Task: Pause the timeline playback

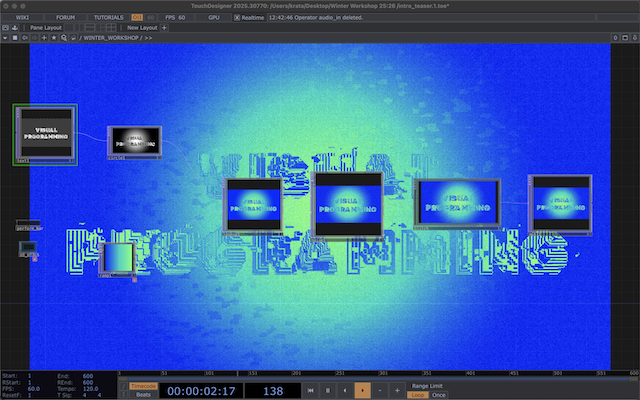Action: [327, 389]
